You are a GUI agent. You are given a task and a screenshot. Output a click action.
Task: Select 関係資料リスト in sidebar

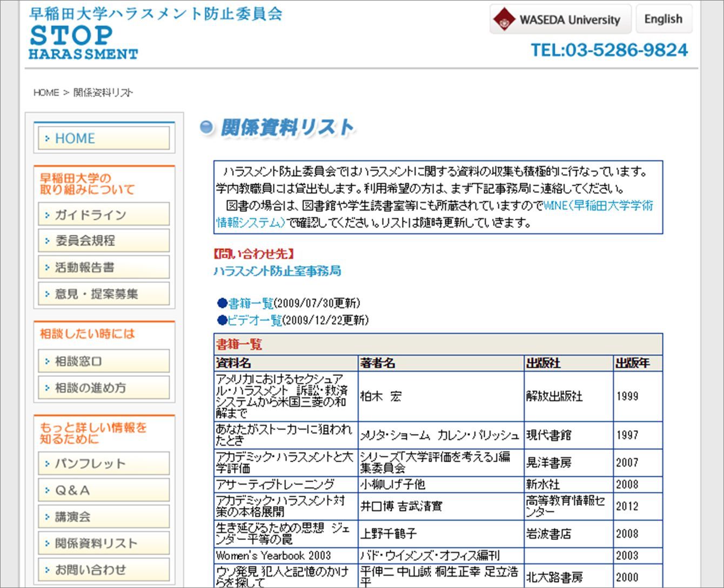[x=104, y=543]
